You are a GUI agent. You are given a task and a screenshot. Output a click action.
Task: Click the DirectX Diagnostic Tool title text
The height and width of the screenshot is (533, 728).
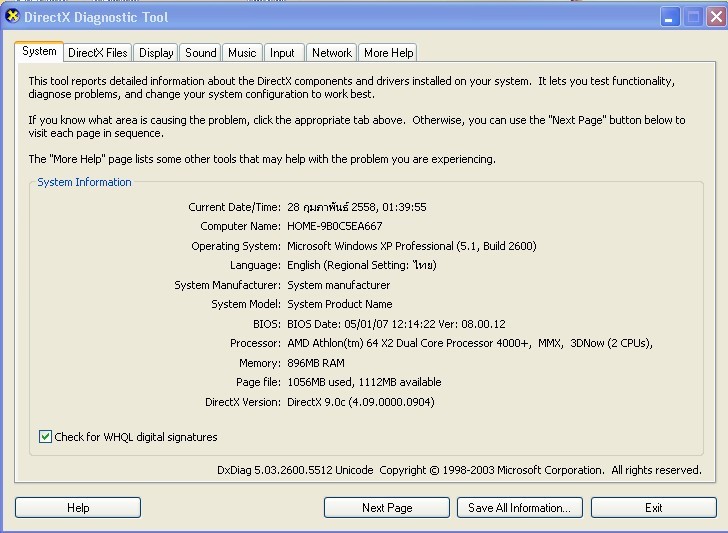pos(96,17)
